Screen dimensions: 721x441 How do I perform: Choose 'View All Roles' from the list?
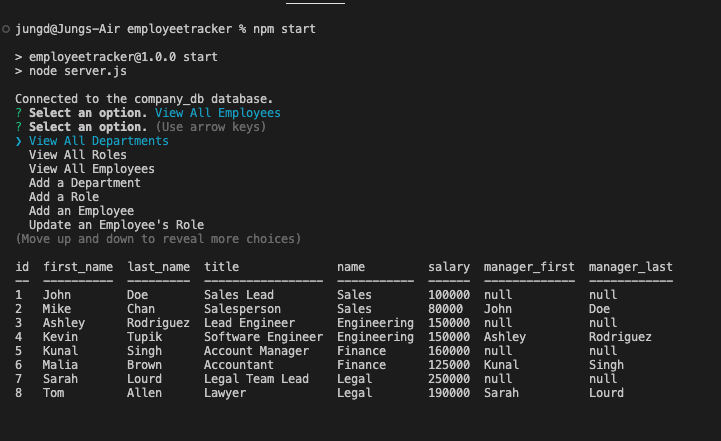78,155
